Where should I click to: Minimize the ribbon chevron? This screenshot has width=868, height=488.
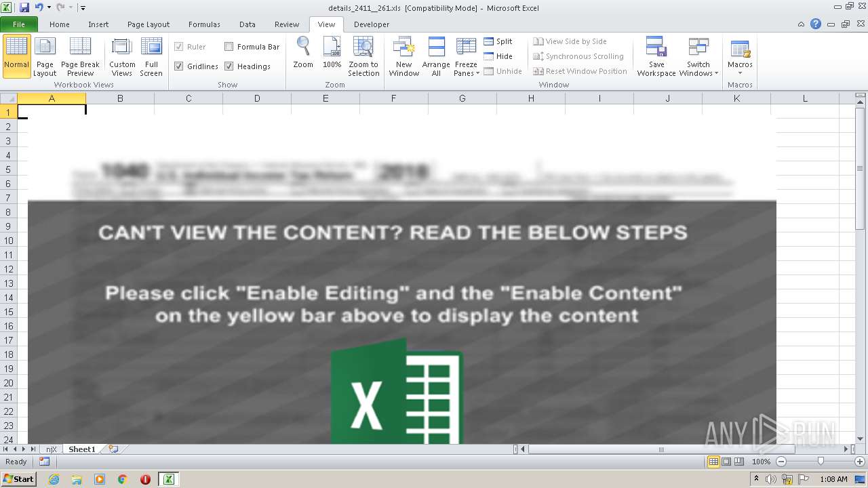click(802, 24)
